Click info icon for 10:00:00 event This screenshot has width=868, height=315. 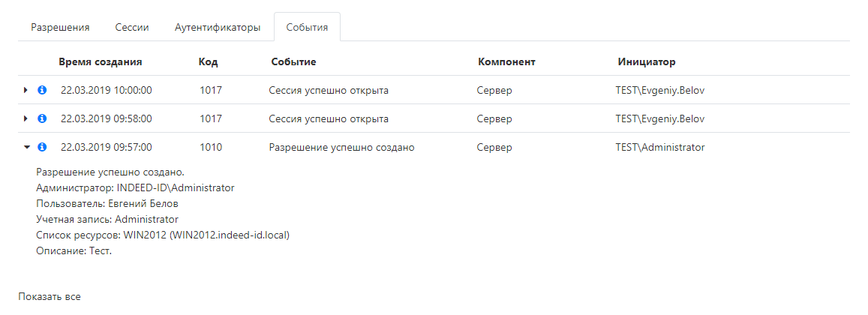[x=42, y=90]
